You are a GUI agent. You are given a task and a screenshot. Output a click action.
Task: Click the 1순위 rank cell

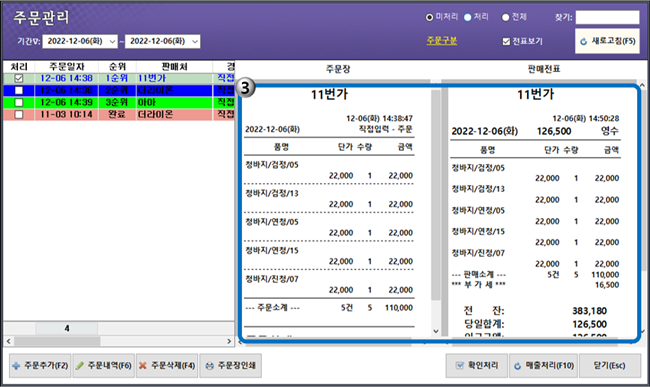coord(117,78)
